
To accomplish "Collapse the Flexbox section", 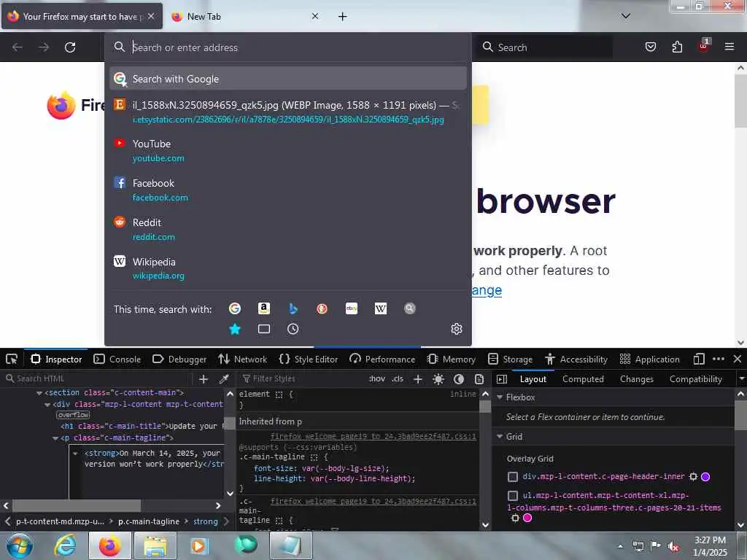I will 500,397.
